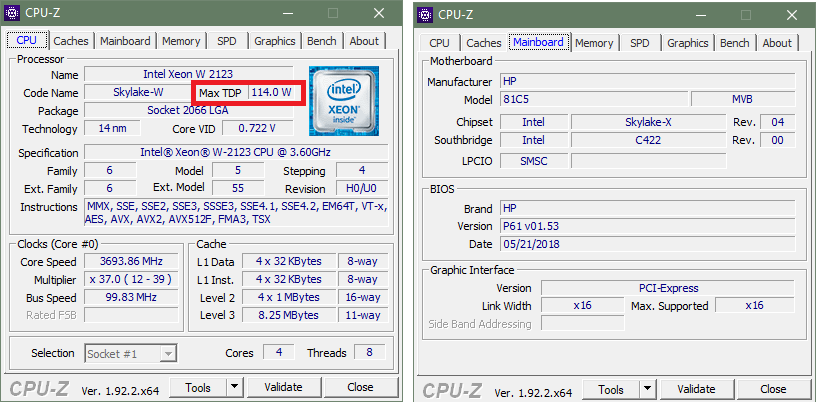The height and width of the screenshot is (402, 817).
Task: Click Close button in right window
Action: [773, 389]
